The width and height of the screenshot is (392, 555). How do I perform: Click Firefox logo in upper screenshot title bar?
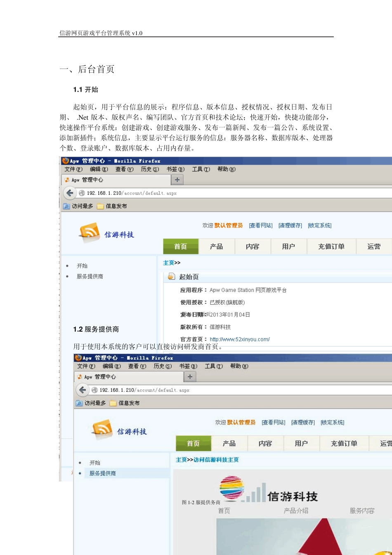[65, 161]
